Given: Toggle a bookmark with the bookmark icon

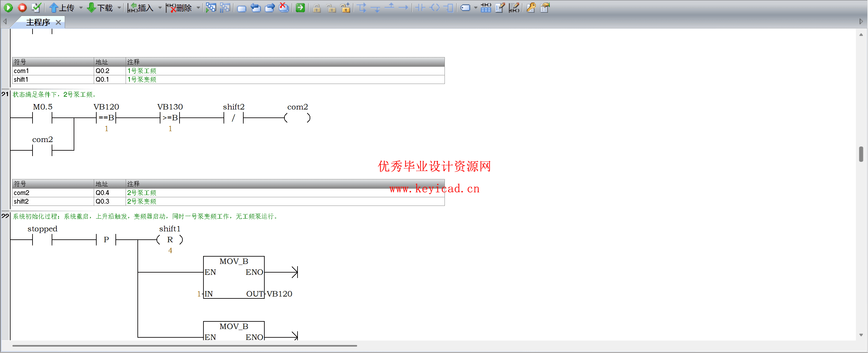Looking at the screenshot, I should 242,8.
